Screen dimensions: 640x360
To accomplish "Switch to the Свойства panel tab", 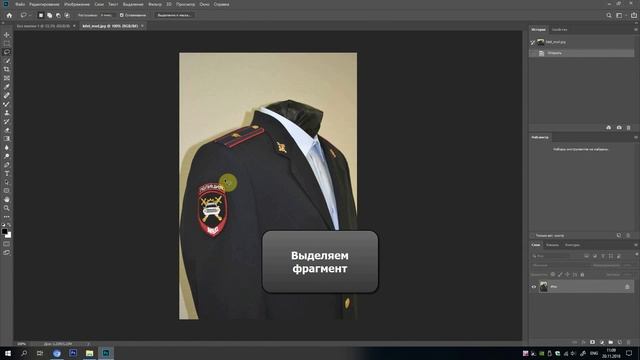I will 559,30.
